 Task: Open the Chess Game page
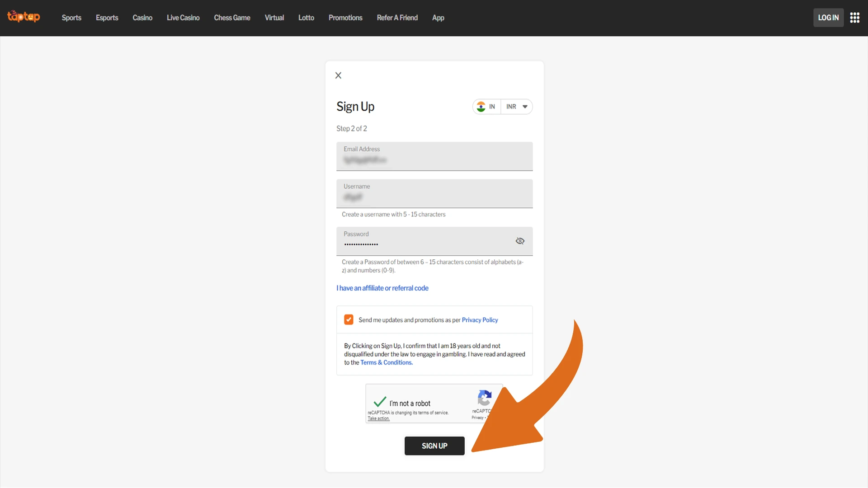point(232,18)
